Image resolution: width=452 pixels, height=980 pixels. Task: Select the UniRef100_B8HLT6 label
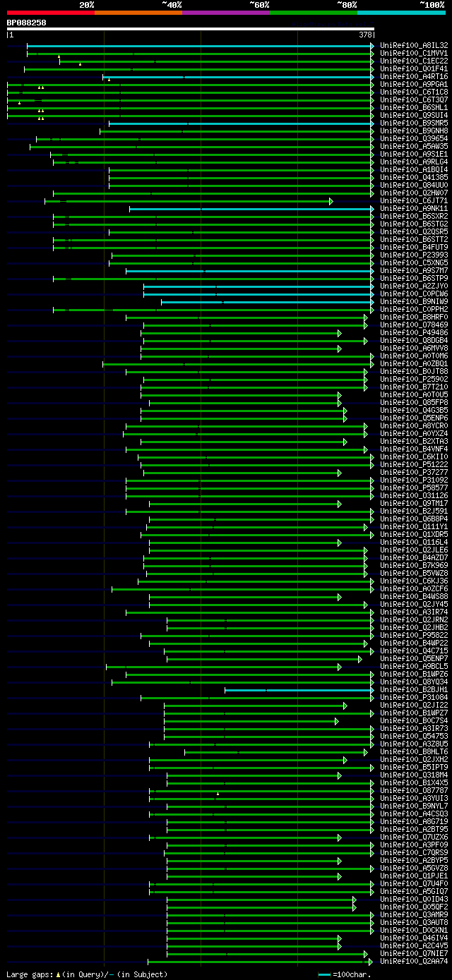coord(414,751)
